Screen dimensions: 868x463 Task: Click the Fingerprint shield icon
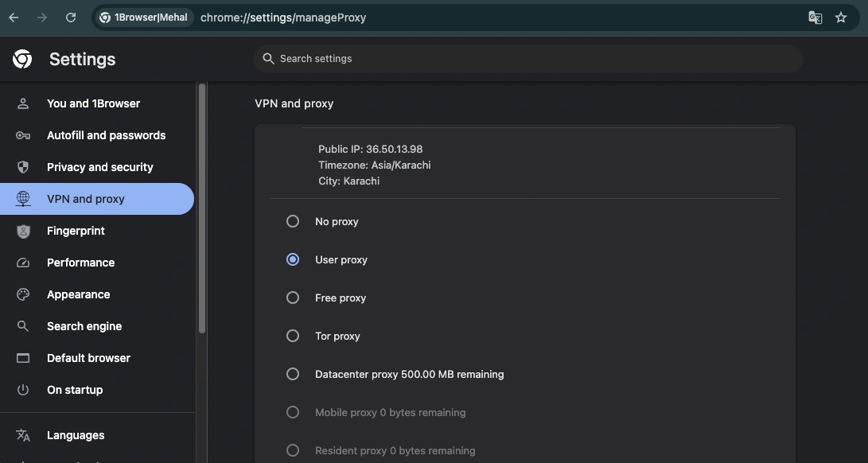point(23,231)
